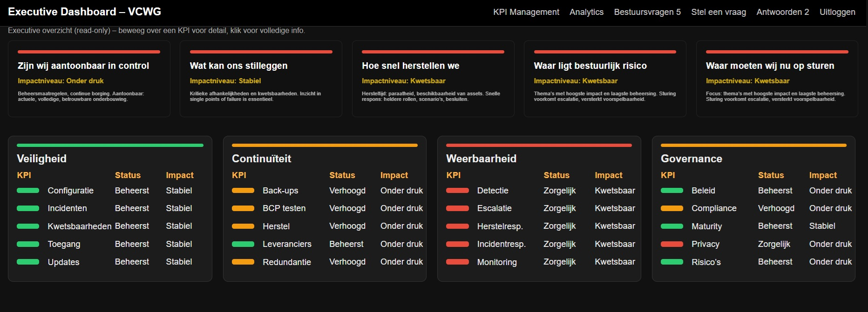Click red status indicator beside Privacy
The height and width of the screenshot is (312, 868).
click(672, 244)
